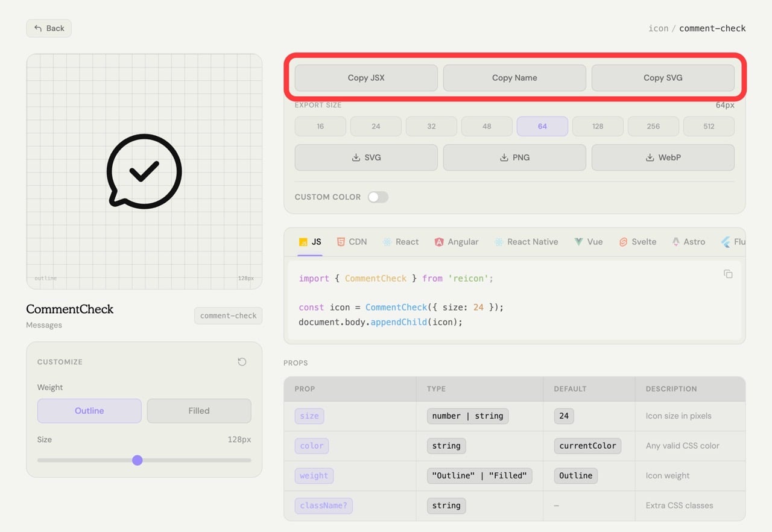Screen dimensions: 772x532
Task: Click the "icon" breadcrumb link
Action: 658,28
